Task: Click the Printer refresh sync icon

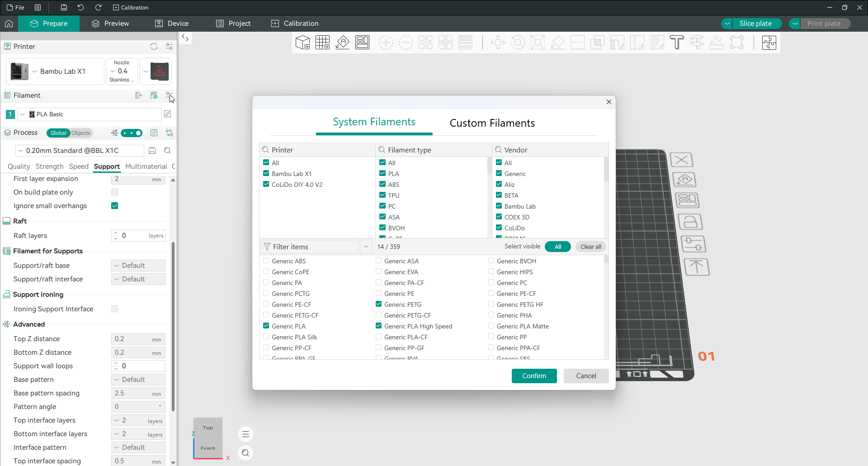Action: point(154,47)
